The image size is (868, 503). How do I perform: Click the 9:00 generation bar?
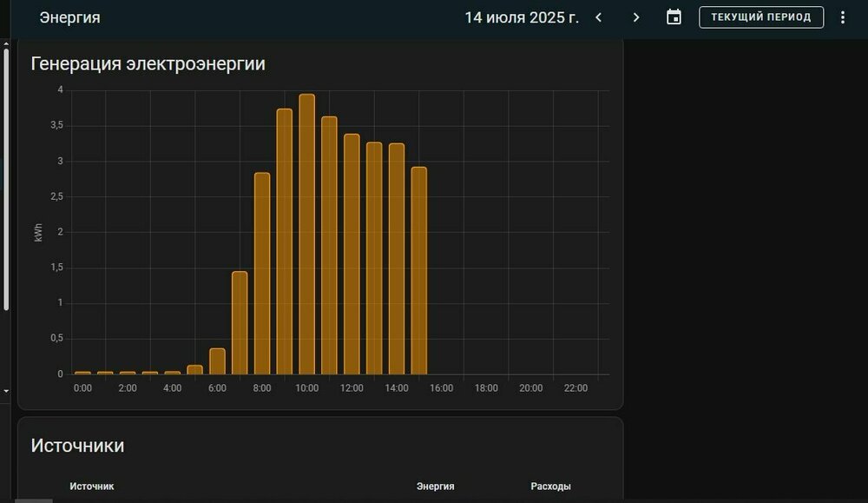[x=284, y=242]
